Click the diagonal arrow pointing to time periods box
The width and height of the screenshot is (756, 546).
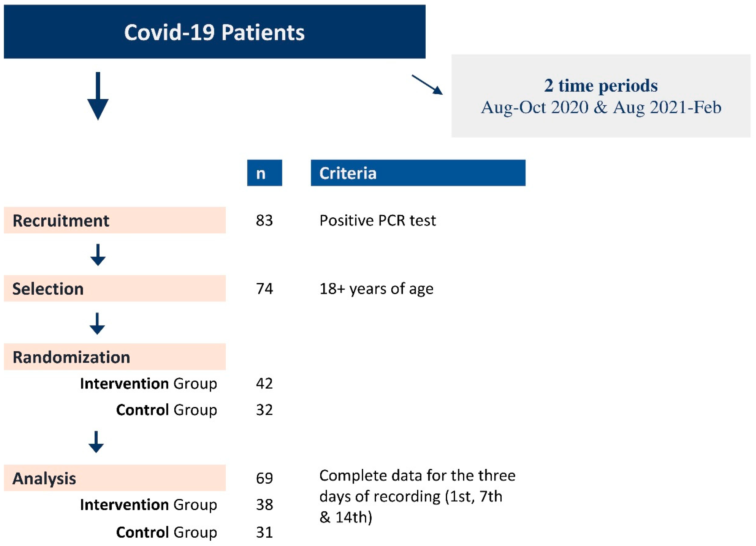pos(427,85)
